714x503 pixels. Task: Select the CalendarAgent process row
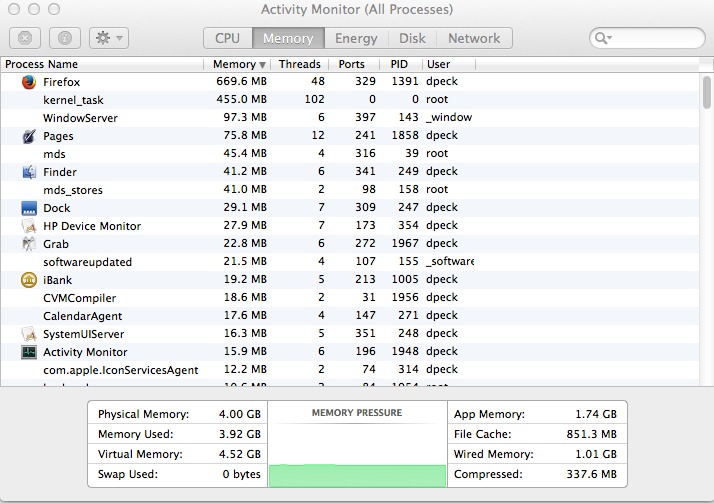point(350,316)
